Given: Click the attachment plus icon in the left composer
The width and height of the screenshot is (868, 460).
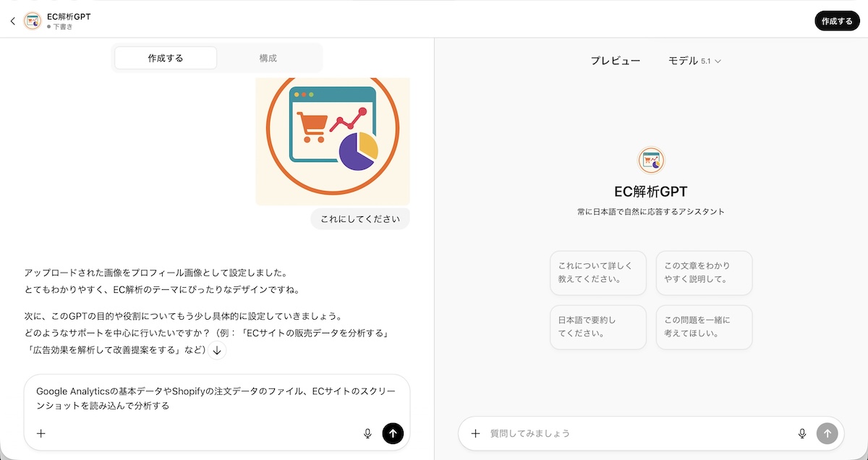Looking at the screenshot, I should [x=41, y=433].
